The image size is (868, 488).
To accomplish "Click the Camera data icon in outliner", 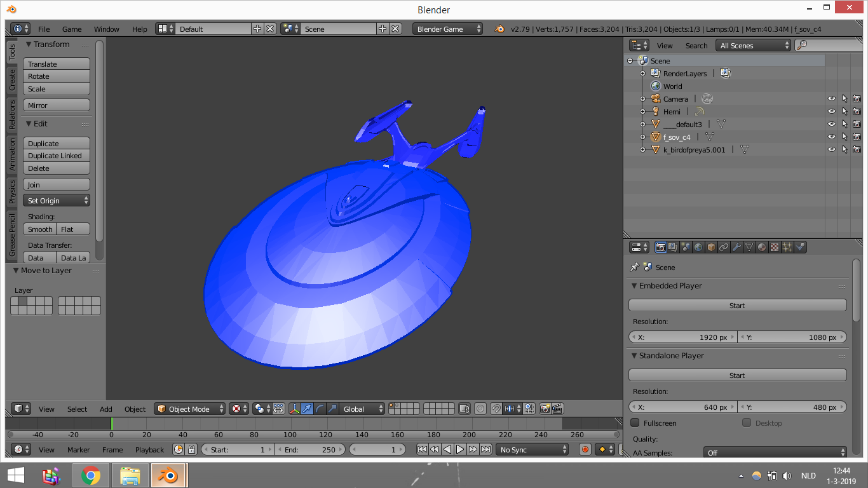I will [707, 98].
